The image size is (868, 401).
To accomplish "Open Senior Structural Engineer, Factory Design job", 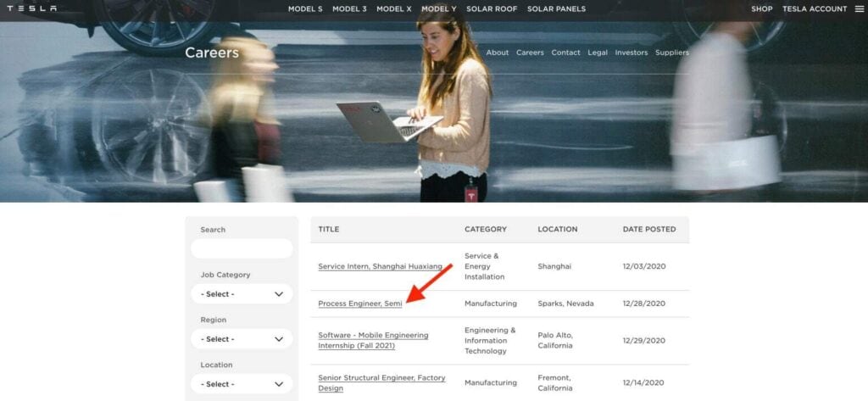I will coord(381,382).
